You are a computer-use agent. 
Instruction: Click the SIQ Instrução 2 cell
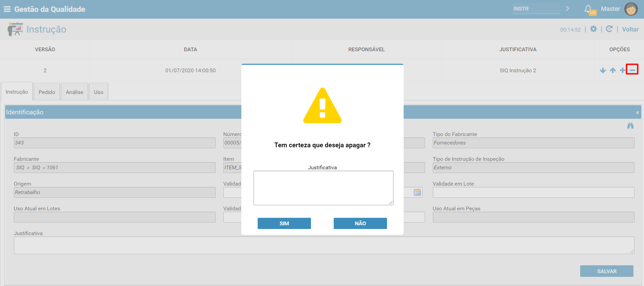pyautogui.click(x=518, y=71)
